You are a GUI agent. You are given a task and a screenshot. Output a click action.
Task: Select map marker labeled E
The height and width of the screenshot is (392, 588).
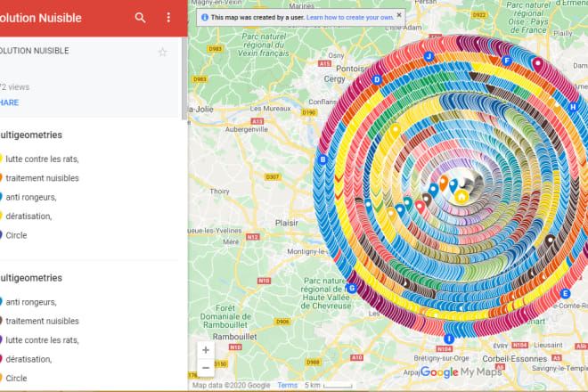(565, 294)
